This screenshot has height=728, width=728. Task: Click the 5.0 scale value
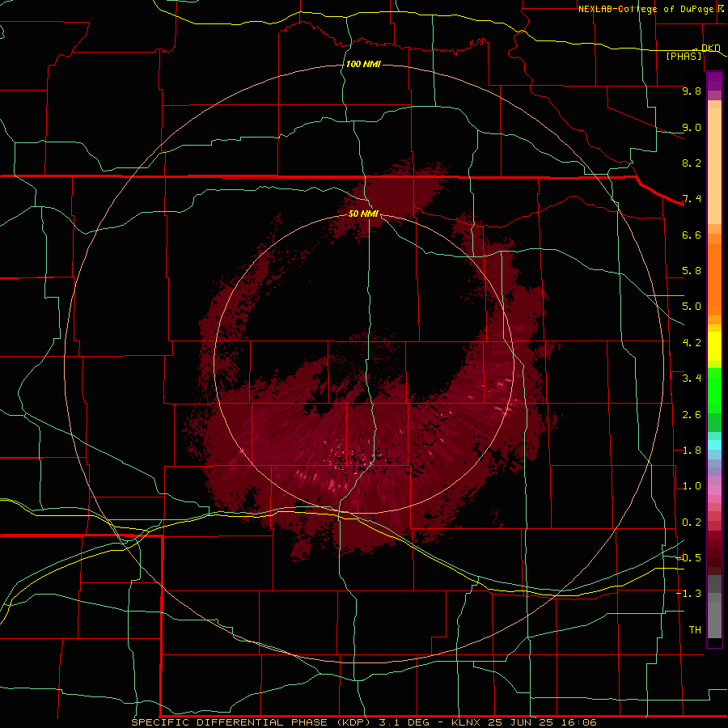click(692, 307)
